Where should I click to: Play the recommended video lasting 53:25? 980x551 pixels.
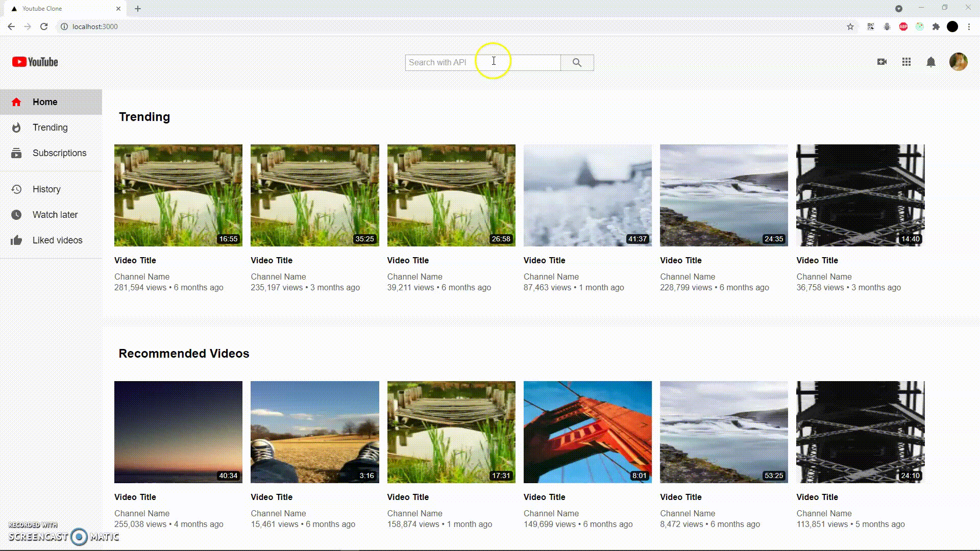724,432
